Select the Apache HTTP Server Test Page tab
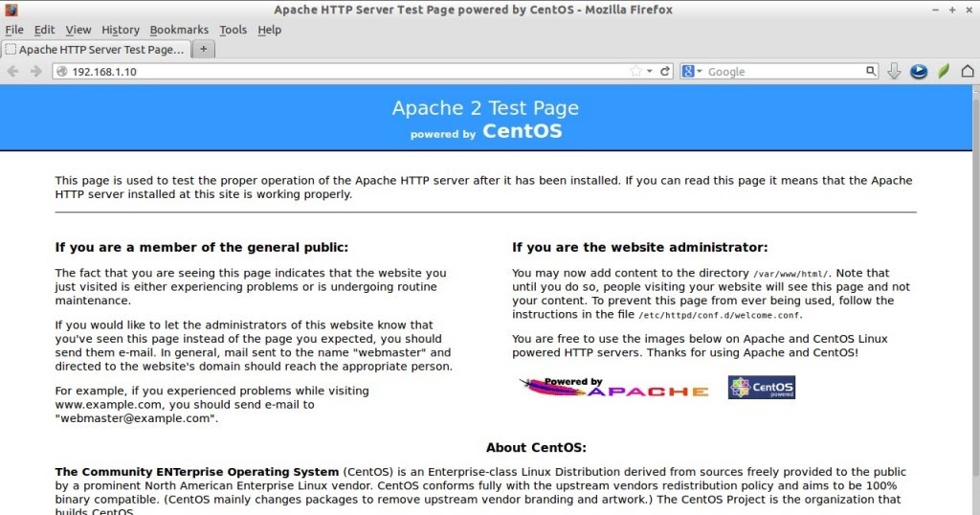 (x=96, y=50)
